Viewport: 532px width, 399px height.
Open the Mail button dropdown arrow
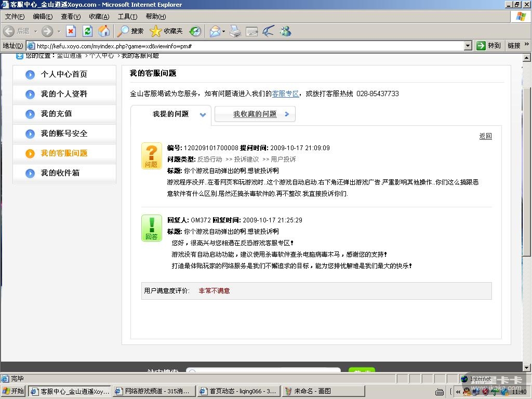pos(224,31)
